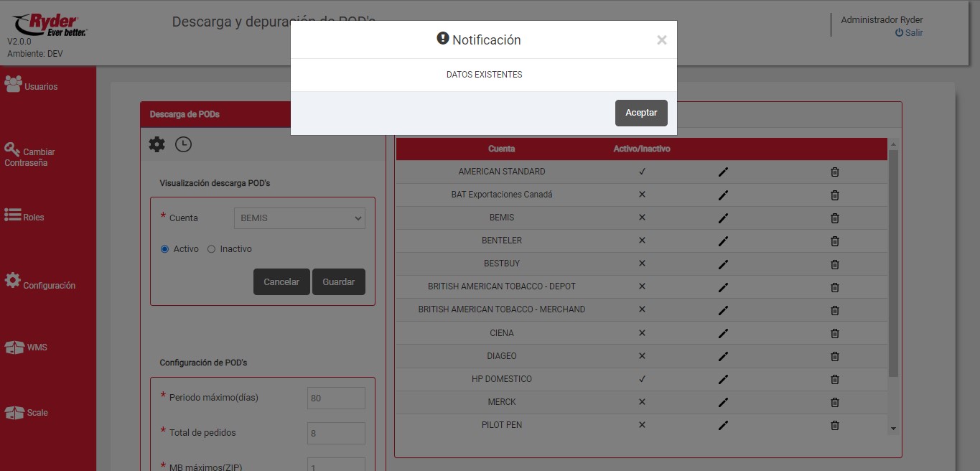
Task: Select the Inactivo radio button
Action: coord(211,249)
